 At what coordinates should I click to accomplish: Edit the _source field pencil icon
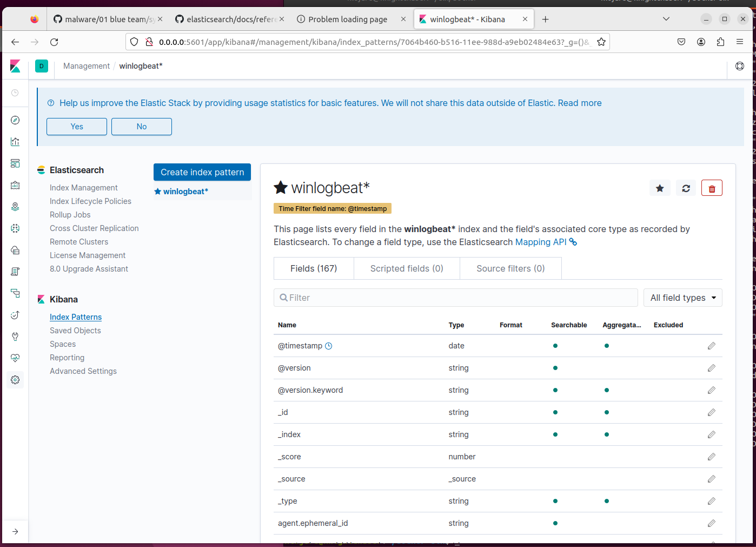[712, 479]
